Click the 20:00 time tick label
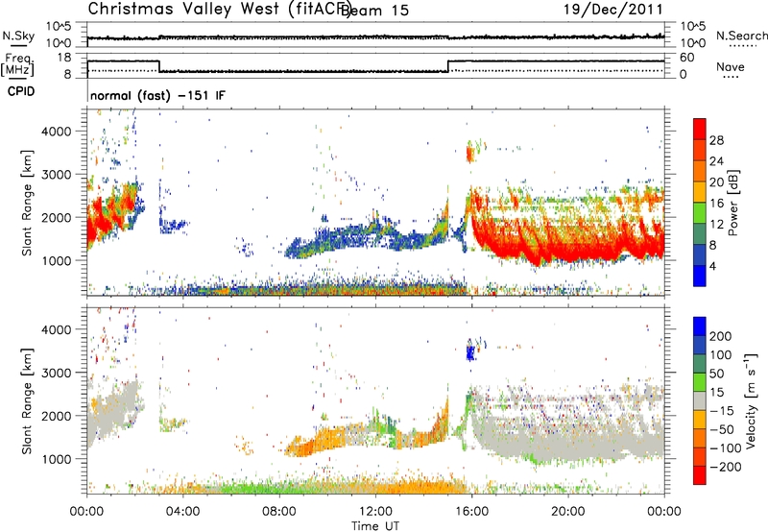Viewport: 768px width, 532px height. click(x=568, y=512)
